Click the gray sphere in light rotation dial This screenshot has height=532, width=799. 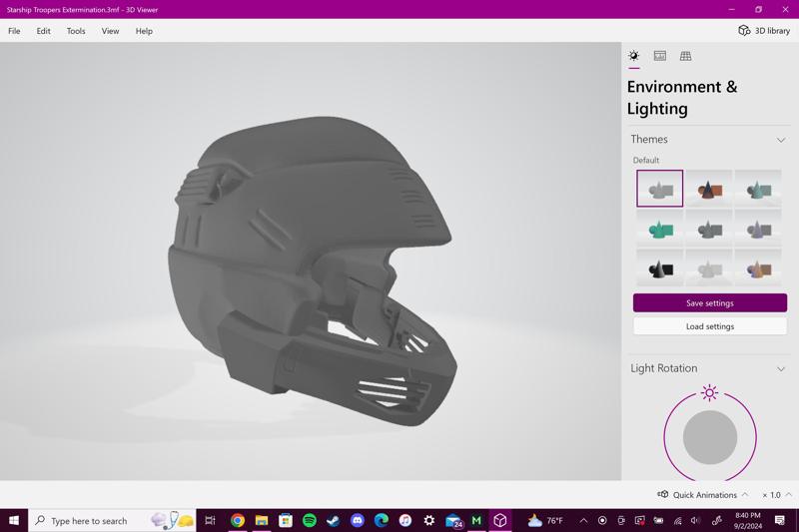(710, 437)
